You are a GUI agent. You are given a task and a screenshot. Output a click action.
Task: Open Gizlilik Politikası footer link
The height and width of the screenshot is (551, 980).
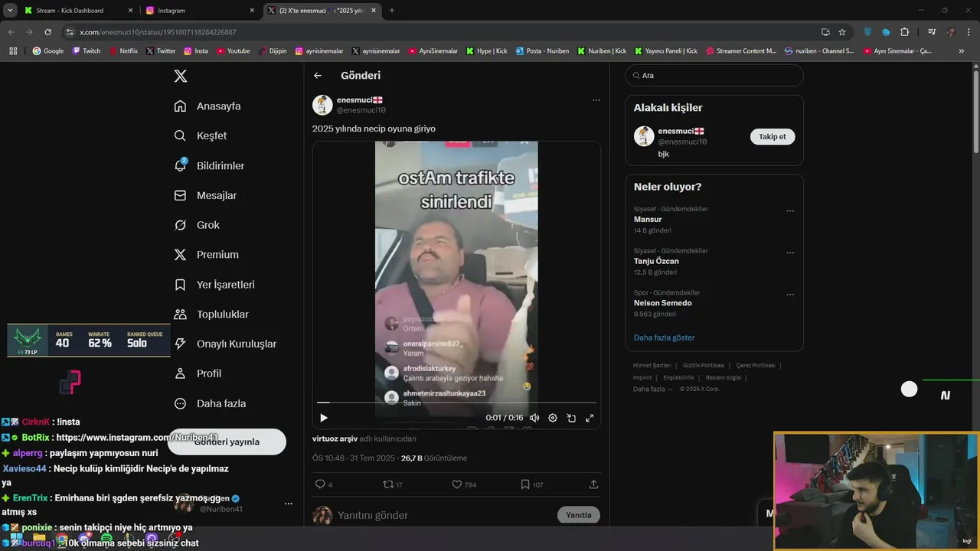[x=703, y=366]
